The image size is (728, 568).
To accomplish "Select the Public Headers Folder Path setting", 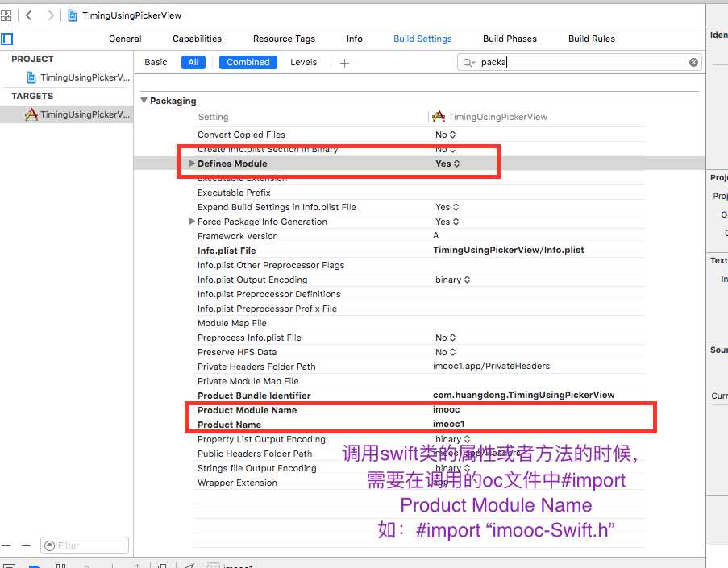I will tap(255, 454).
